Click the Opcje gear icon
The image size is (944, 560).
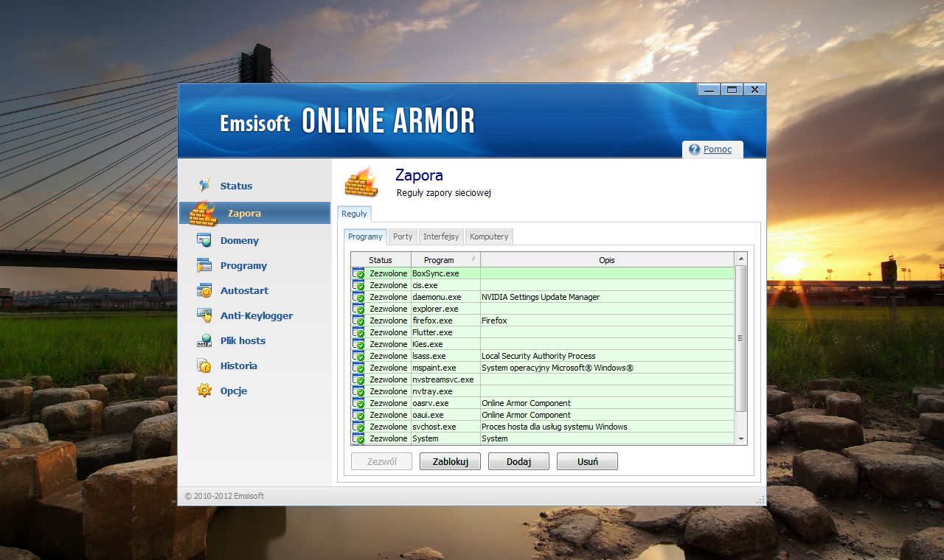[204, 391]
